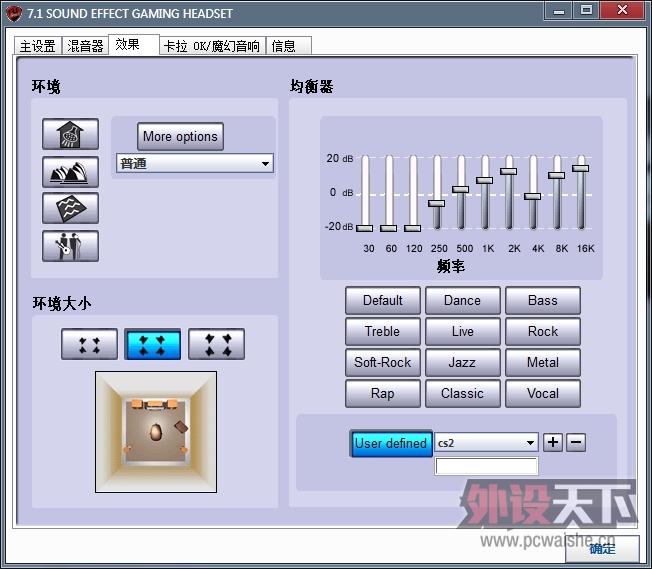The height and width of the screenshot is (569, 652).
Task: Choose the underwater waves environment icon
Action: pyautogui.click(x=70, y=208)
